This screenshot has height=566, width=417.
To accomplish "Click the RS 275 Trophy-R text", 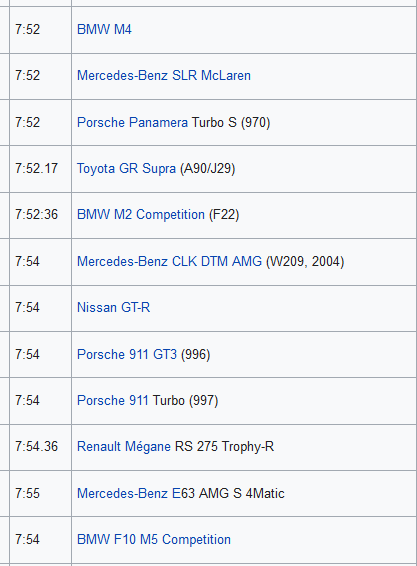I will coord(224,447).
